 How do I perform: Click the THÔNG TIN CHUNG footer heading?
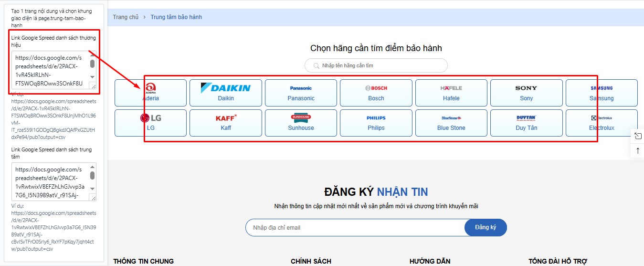coord(143,261)
